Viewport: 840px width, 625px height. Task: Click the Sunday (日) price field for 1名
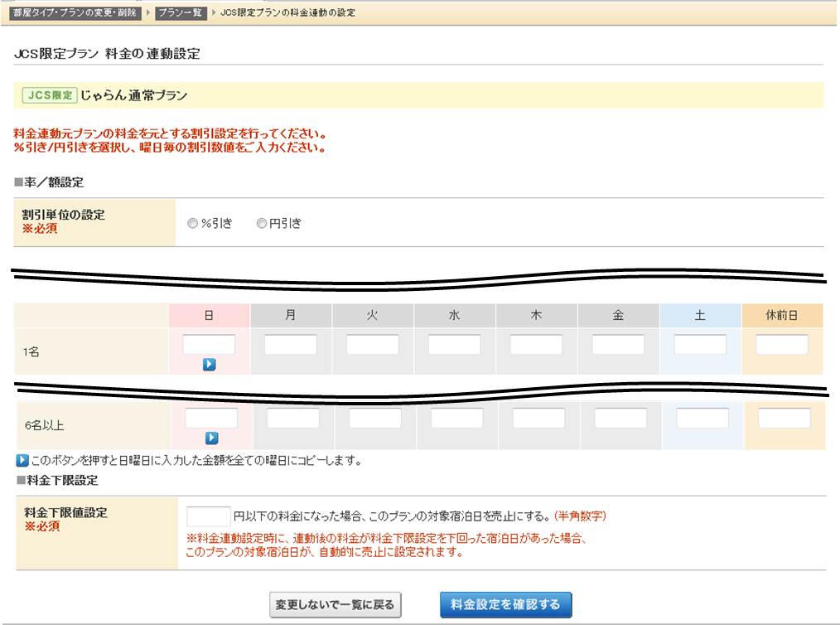210,343
